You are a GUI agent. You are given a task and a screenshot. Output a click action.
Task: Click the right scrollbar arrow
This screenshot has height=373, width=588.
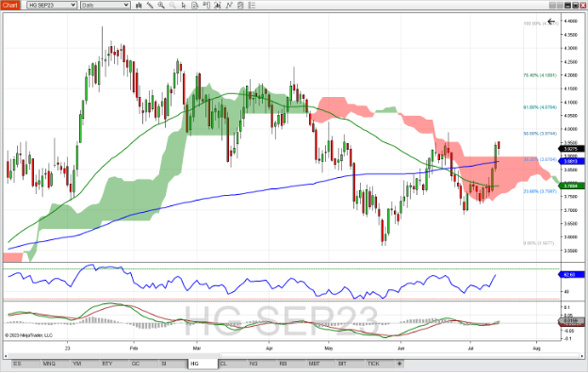point(581,355)
